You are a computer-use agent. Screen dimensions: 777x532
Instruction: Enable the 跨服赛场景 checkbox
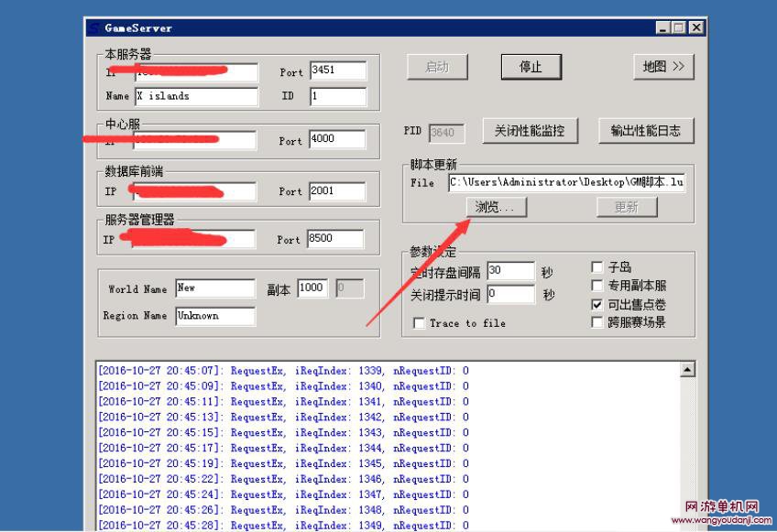597,322
